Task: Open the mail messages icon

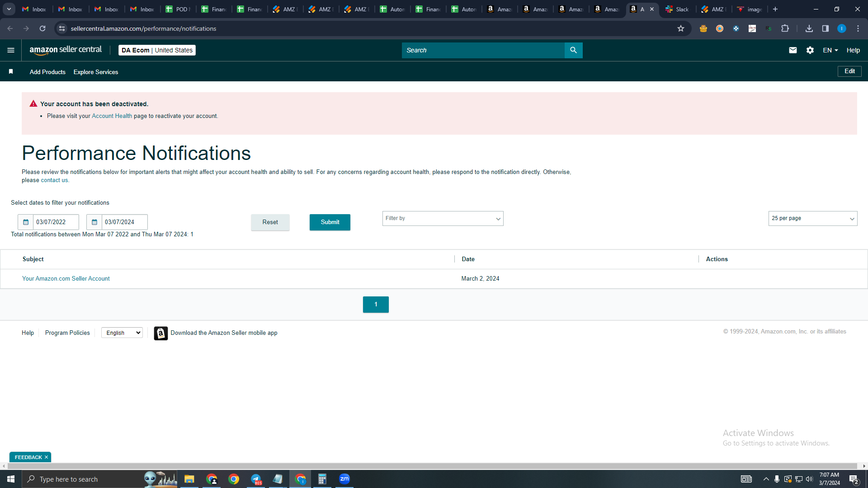Action: [793, 50]
